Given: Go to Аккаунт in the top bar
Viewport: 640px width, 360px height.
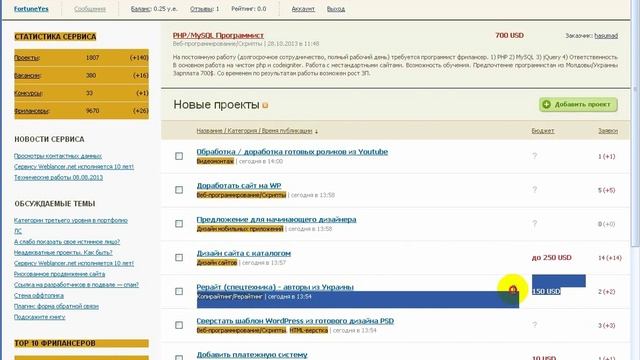Looking at the screenshot, I should (303, 9).
